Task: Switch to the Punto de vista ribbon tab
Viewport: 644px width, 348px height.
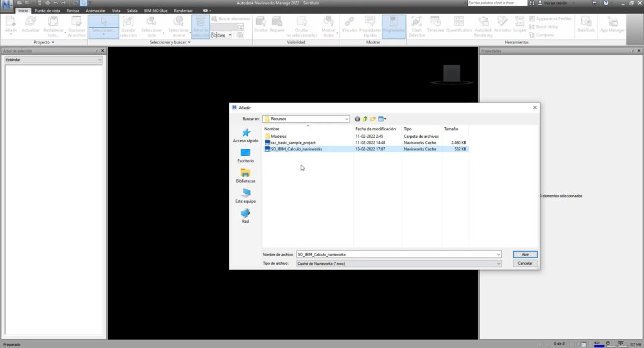Action: click(48, 11)
